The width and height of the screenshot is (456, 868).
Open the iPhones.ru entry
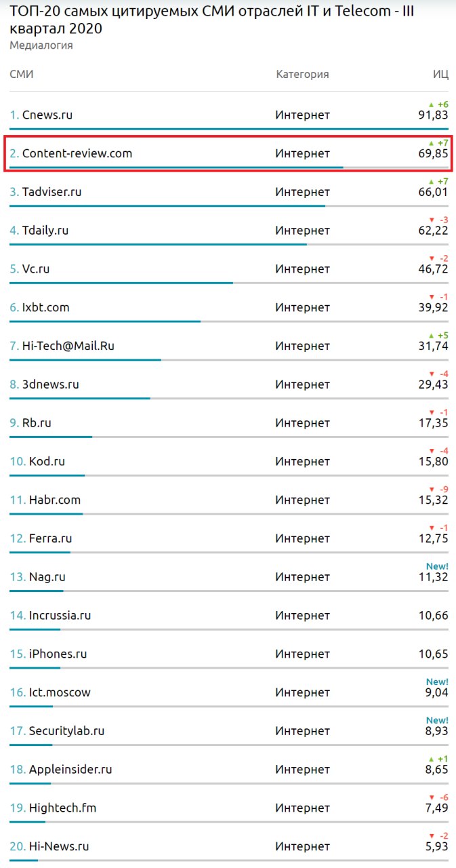coord(58,654)
